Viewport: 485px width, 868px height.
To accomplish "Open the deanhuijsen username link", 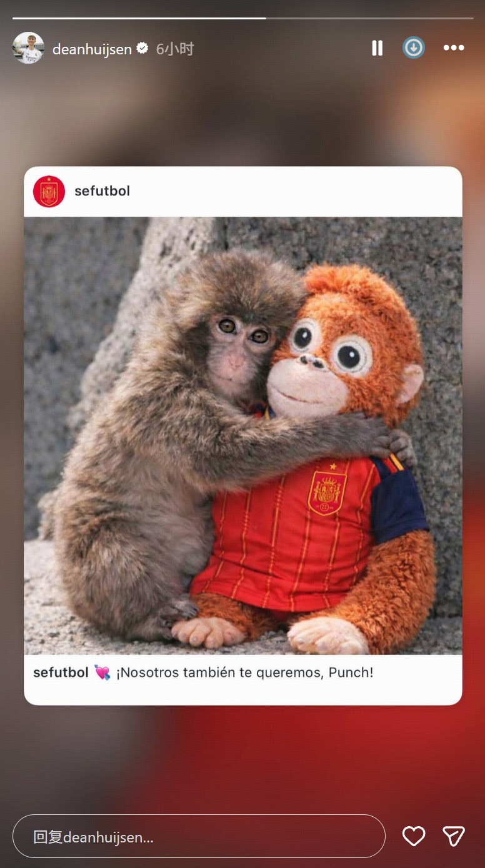I will pos(92,49).
